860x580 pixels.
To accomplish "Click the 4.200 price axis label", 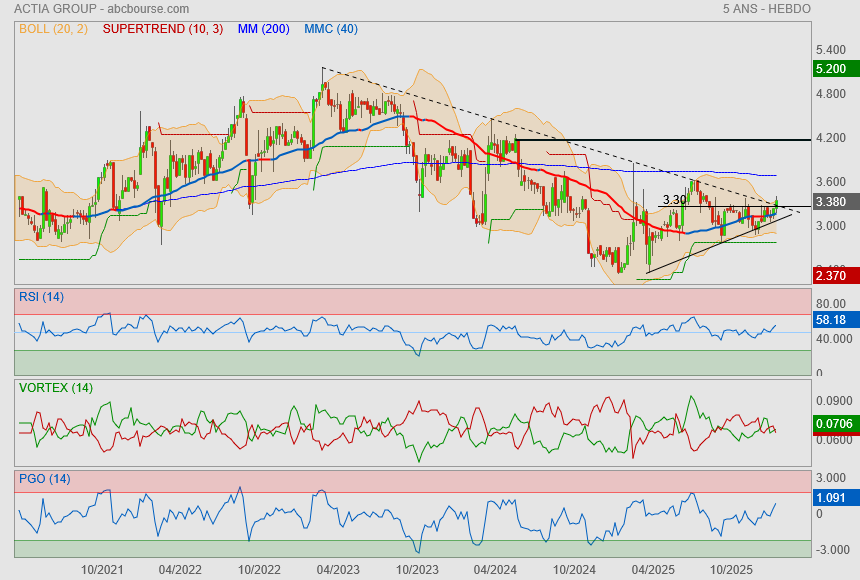I will pos(830,138).
